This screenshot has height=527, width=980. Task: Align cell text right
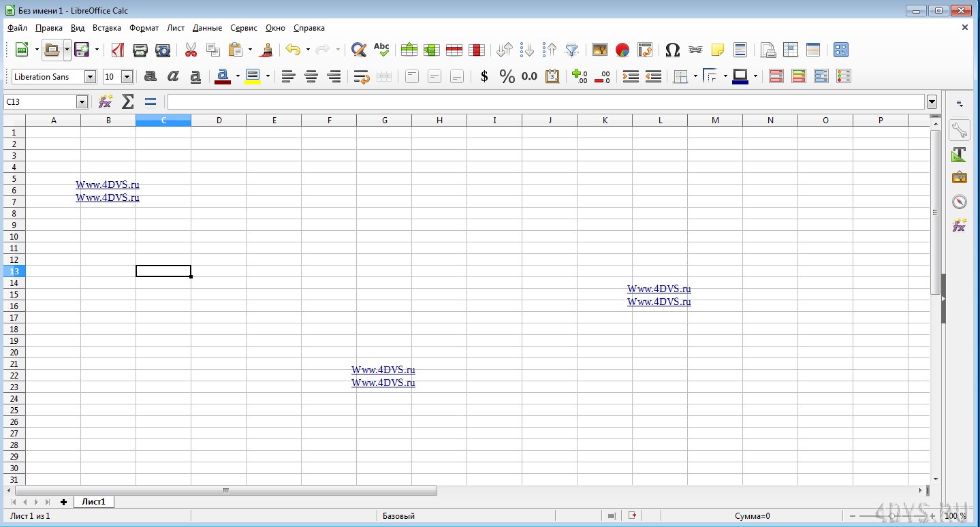click(334, 77)
